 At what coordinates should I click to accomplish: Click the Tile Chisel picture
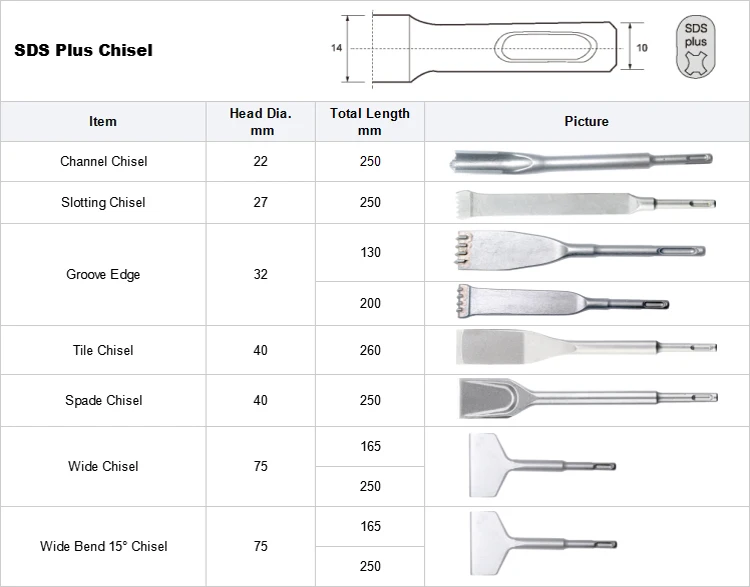pyautogui.click(x=586, y=347)
